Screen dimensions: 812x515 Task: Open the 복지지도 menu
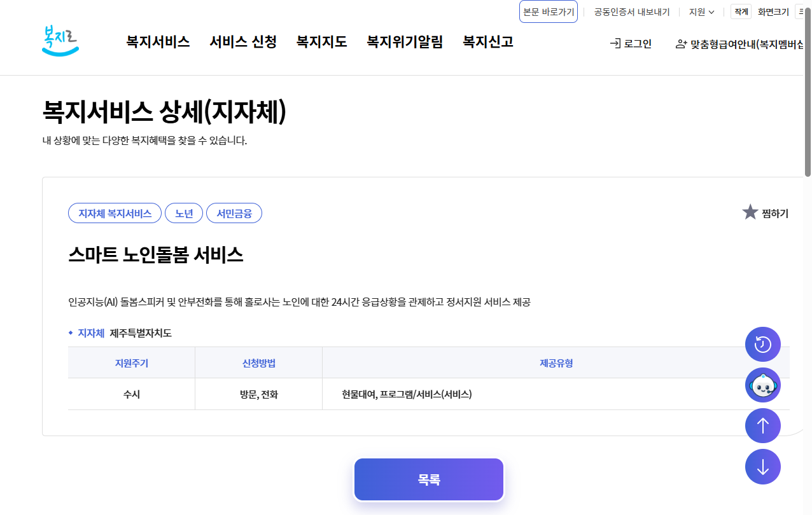pyautogui.click(x=321, y=41)
